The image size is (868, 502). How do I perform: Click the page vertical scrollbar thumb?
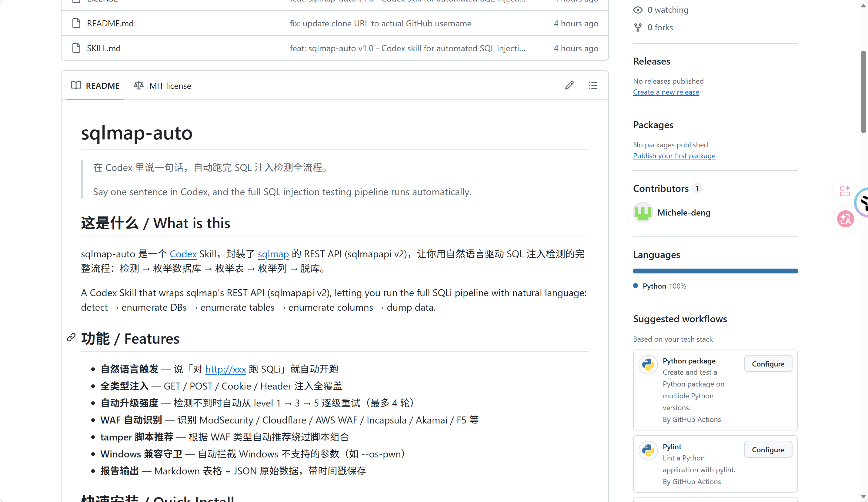click(x=863, y=91)
